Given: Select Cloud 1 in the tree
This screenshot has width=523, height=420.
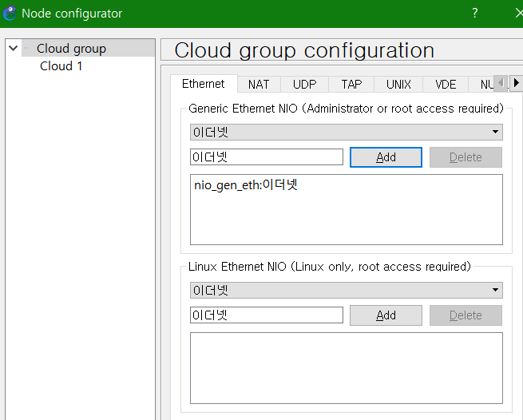Looking at the screenshot, I should pyautogui.click(x=61, y=66).
